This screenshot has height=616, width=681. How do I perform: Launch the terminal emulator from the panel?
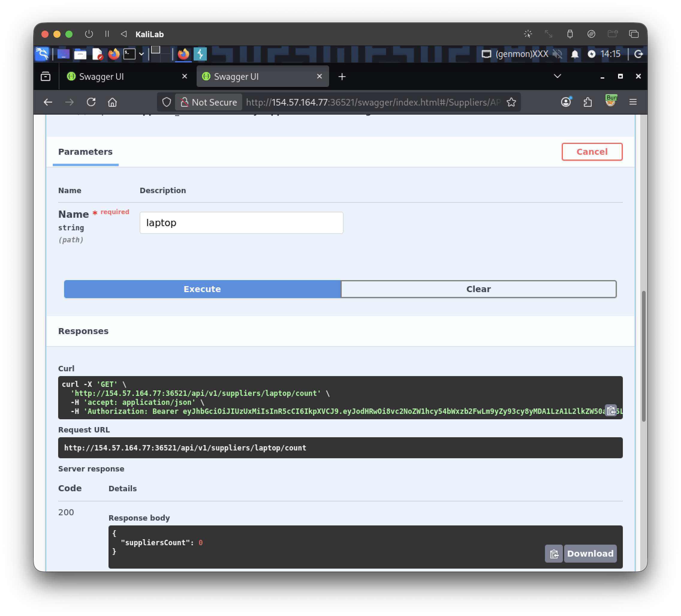pyautogui.click(x=129, y=54)
